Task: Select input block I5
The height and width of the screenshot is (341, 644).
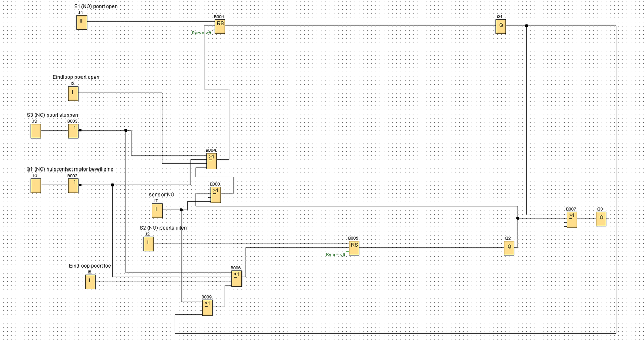Action: (x=73, y=94)
